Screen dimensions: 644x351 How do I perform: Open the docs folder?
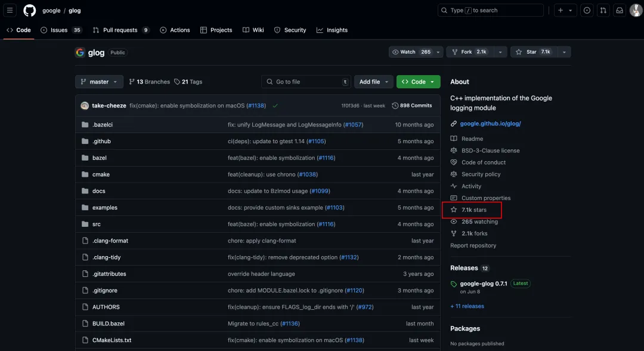point(98,190)
